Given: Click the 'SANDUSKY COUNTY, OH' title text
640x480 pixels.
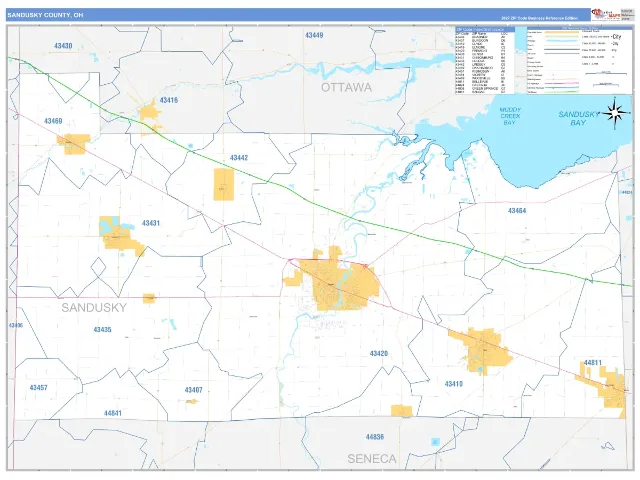Looking at the screenshot, I should click(45, 15).
